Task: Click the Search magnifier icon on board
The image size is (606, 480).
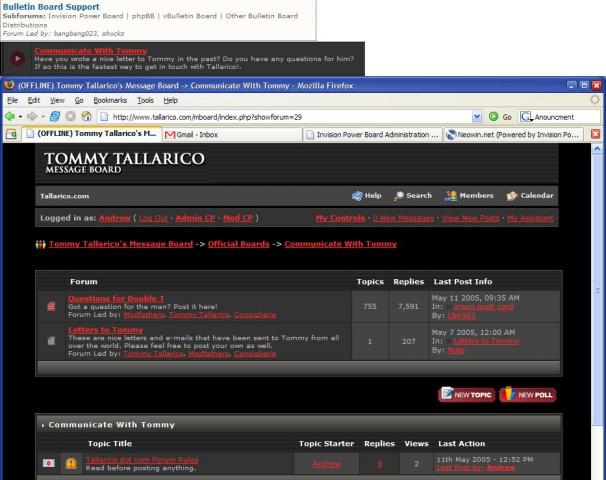Action: [x=398, y=196]
